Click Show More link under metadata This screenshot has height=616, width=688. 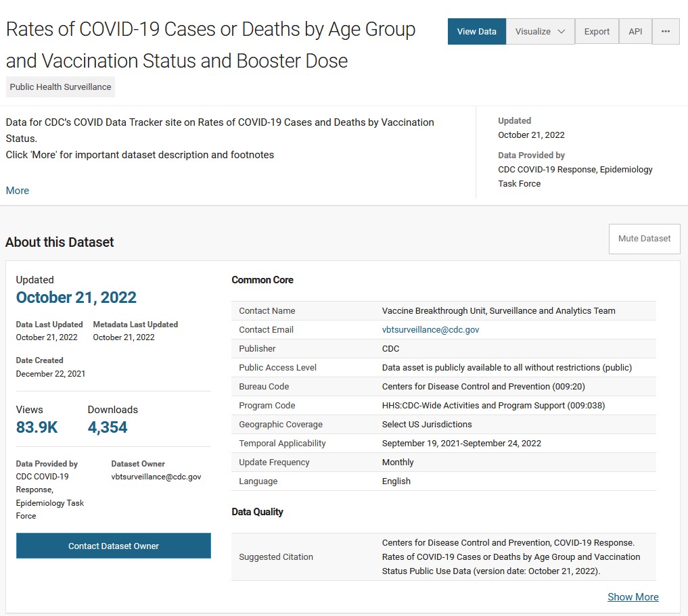pyautogui.click(x=633, y=596)
